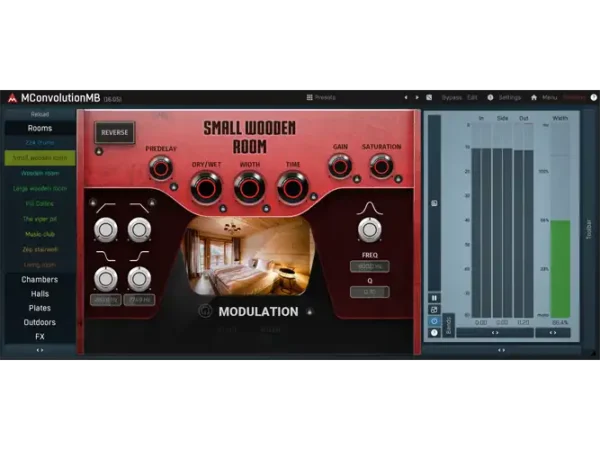Image resolution: width=600 pixels, height=450 pixels.
Task: Click the Settings info icon
Action: point(490,98)
